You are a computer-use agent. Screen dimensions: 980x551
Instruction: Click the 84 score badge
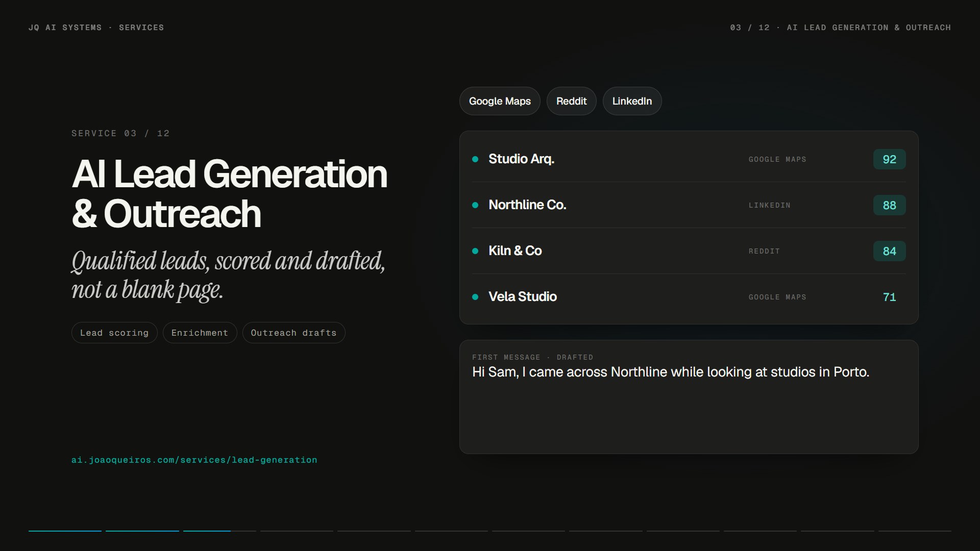click(889, 251)
